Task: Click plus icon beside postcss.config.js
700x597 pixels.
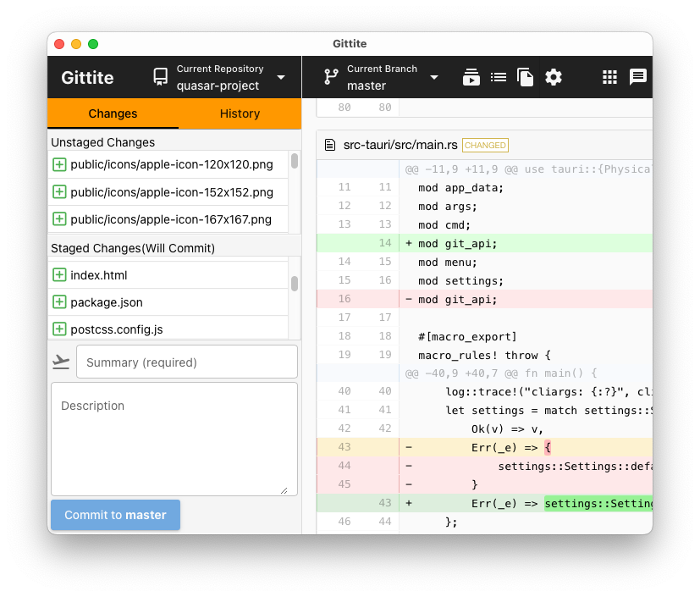Action: (59, 329)
